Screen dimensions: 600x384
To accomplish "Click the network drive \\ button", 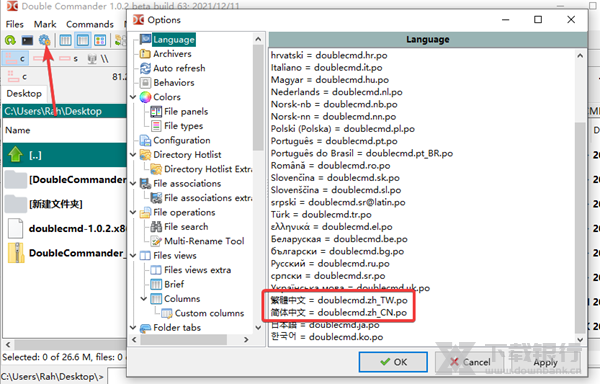I will click(98, 59).
